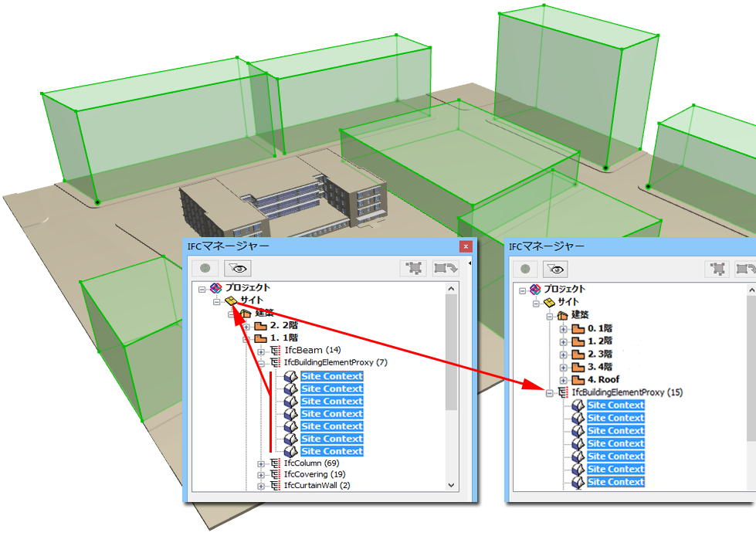Select IfcCurtainWall (2) label
Screen dimensions: 756x536
[x=317, y=485]
